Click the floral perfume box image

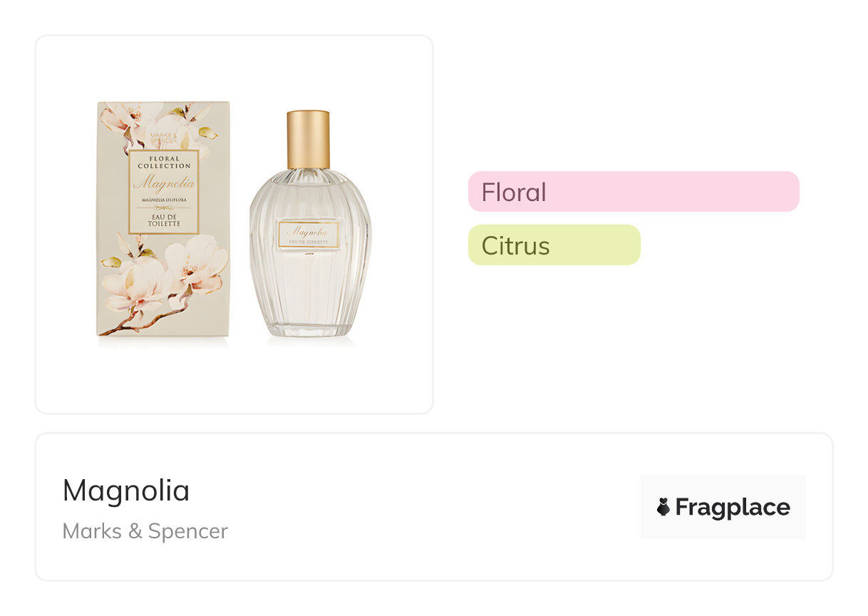pos(163,218)
